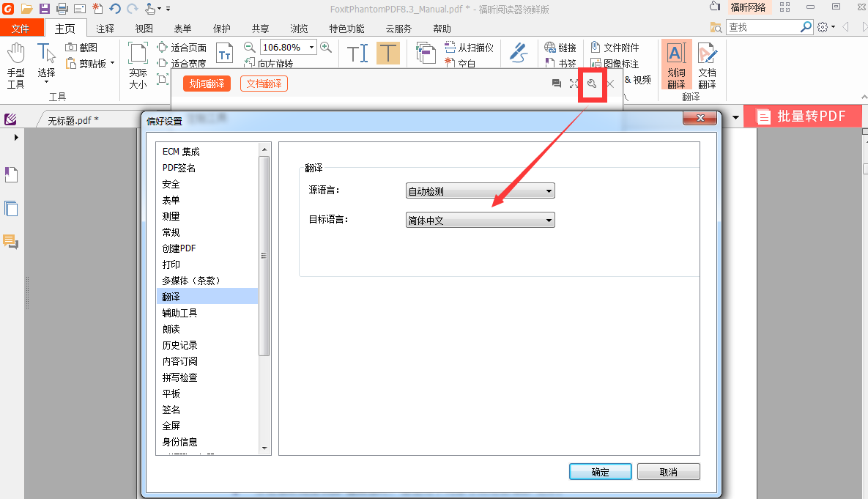Image resolution: width=868 pixels, height=499 pixels.
Task: Open the pages panel icon in left sidebar
Action: (11, 209)
